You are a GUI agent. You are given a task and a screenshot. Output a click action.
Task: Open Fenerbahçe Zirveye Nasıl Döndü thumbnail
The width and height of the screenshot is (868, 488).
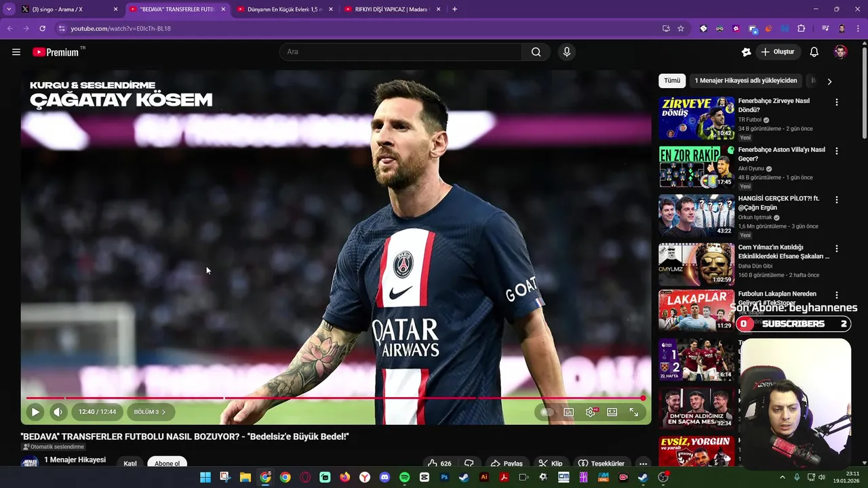click(x=696, y=118)
